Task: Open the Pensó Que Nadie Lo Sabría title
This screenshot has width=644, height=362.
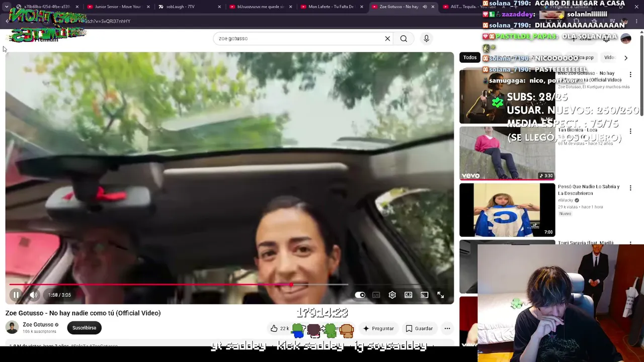Action: [x=589, y=190]
